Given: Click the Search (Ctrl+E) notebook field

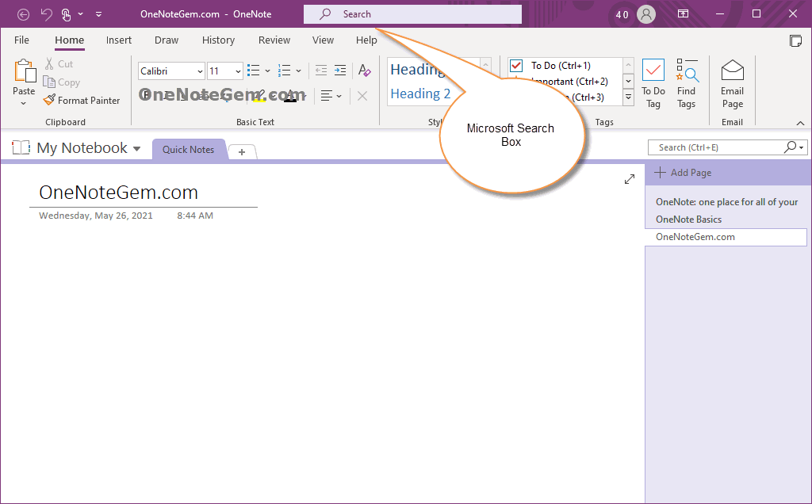Looking at the screenshot, I should pos(718,147).
